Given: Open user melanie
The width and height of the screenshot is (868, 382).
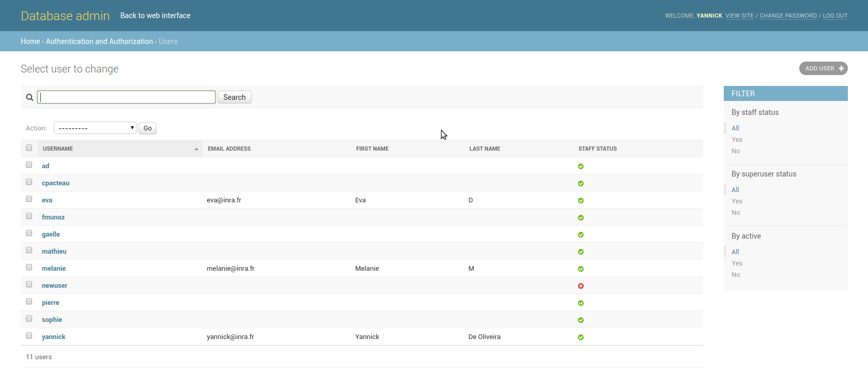Looking at the screenshot, I should 54,269.
